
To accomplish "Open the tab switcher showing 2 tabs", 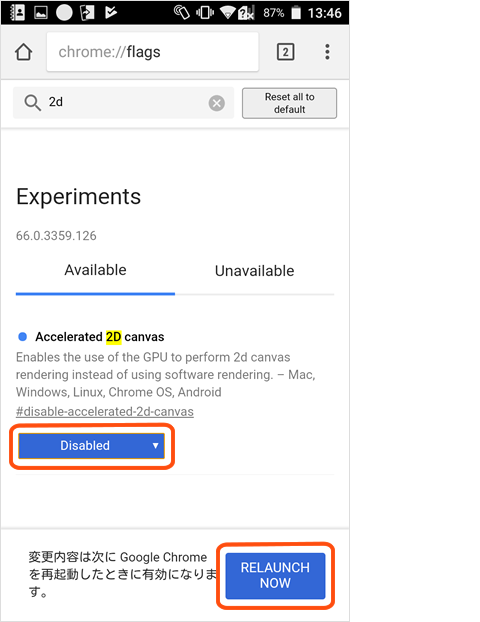I will (285, 52).
